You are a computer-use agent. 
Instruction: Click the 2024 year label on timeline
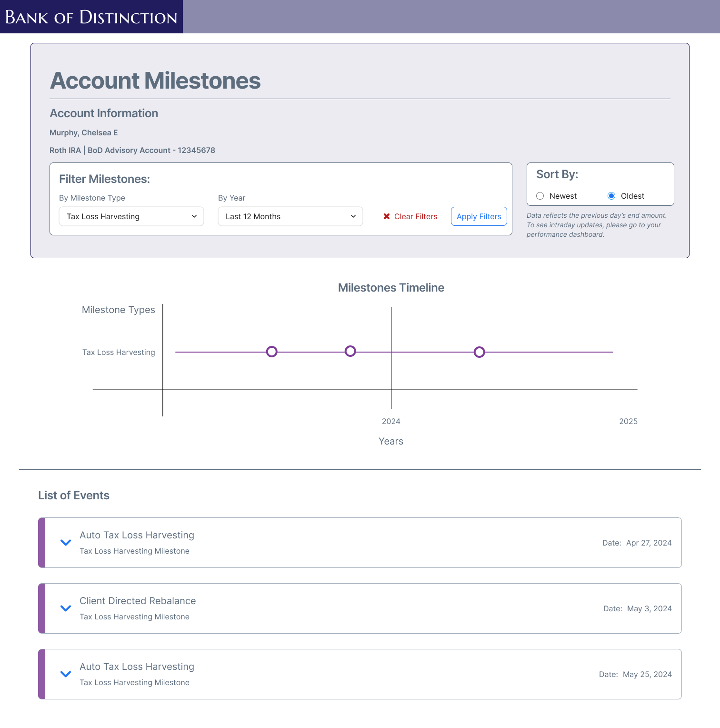tap(391, 421)
